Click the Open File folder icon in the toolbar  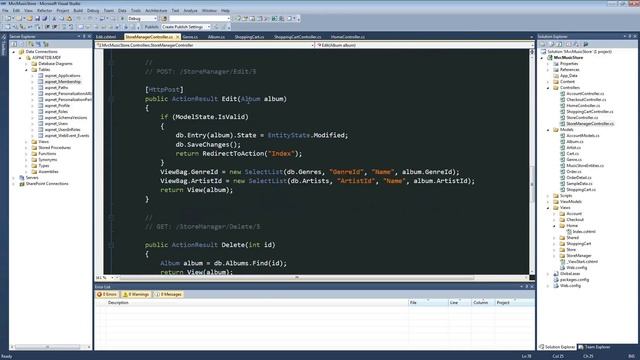pyautogui.click(x=29, y=18)
